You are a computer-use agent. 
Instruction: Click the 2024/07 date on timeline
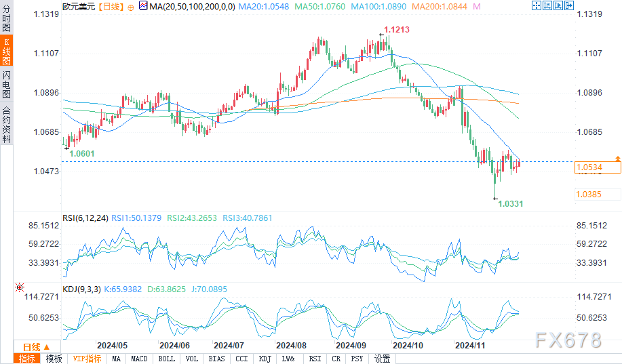[229, 346]
